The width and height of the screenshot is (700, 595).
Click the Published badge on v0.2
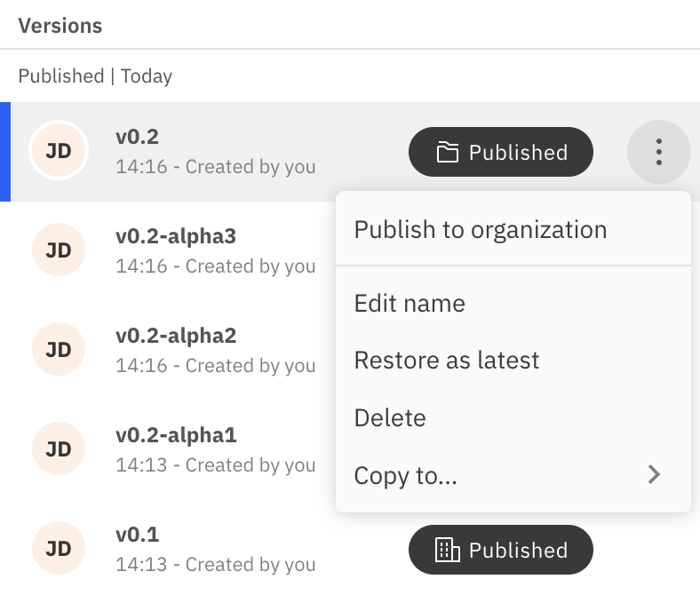pos(501,153)
